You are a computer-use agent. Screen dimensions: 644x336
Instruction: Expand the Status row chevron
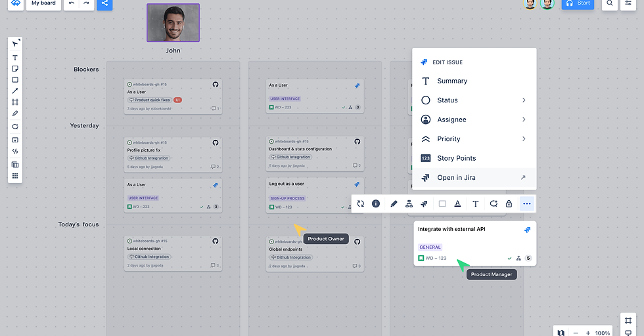(x=524, y=100)
